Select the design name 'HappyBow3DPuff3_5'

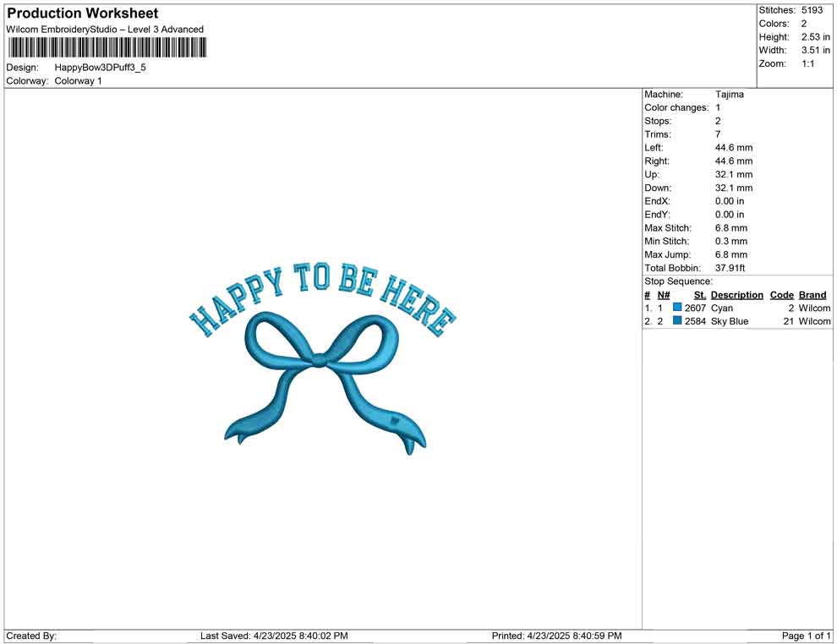pyautogui.click(x=101, y=68)
